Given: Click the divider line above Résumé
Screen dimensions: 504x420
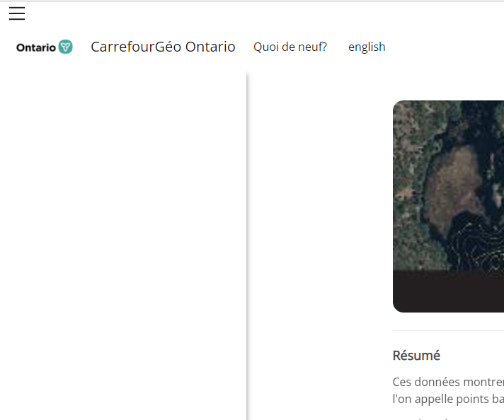Looking at the screenshot, I should point(448,330).
